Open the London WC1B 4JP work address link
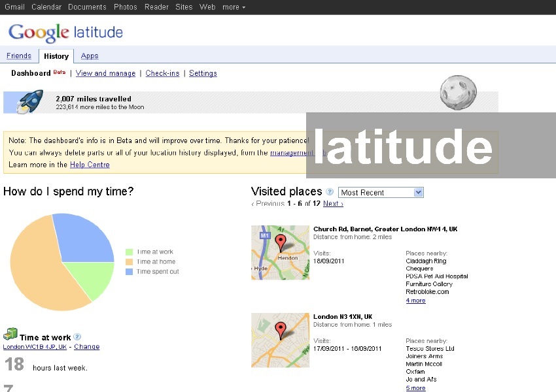556x392 pixels. click(35, 347)
